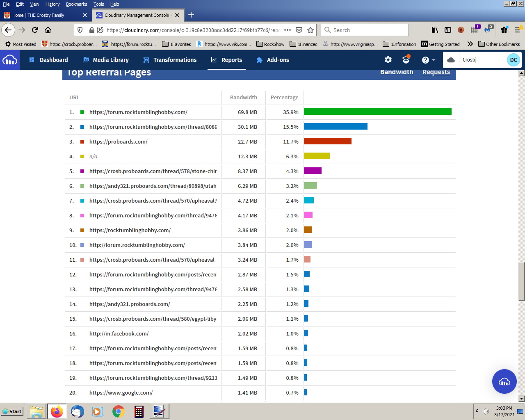Click the address bar URL field

tap(193, 30)
